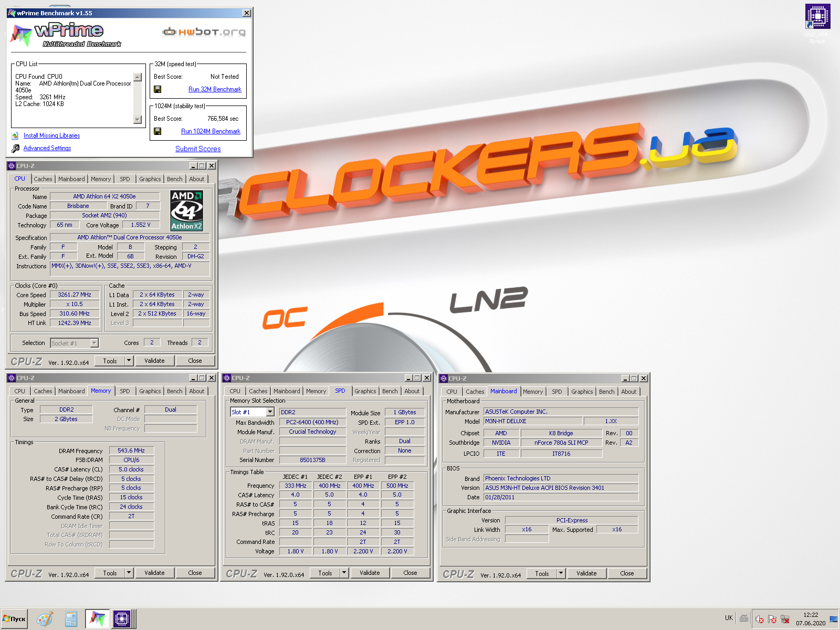Screen dimensions: 840x630
Task: Click the Best Score value 766,584 sec
Action: click(223, 119)
